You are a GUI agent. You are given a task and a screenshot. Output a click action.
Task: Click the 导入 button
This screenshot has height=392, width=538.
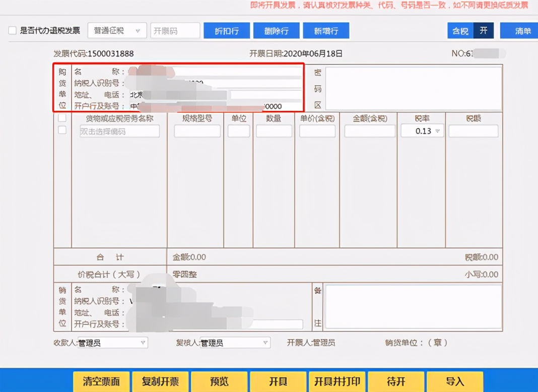[455, 381]
